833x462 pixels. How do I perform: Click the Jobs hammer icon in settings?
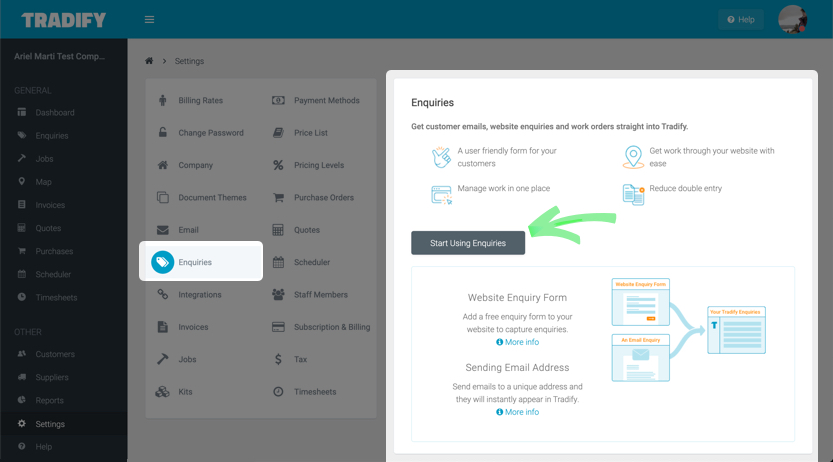tap(163, 359)
